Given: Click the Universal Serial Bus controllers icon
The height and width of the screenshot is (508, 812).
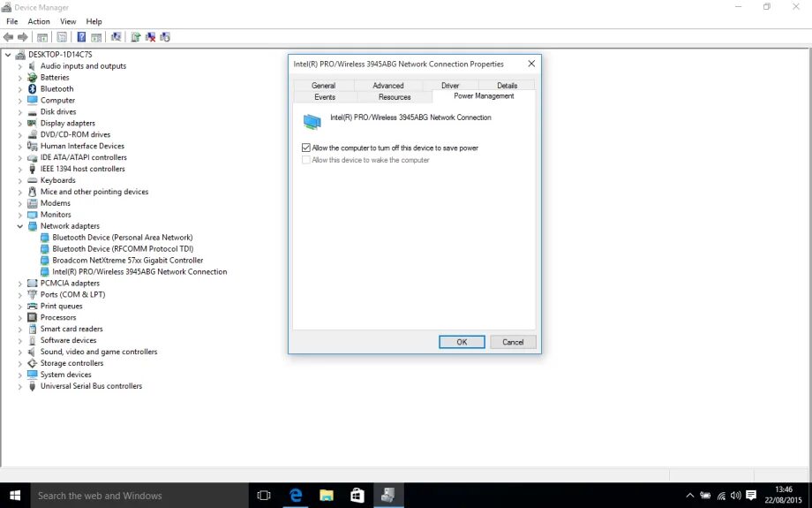Looking at the screenshot, I should tap(32, 386).
